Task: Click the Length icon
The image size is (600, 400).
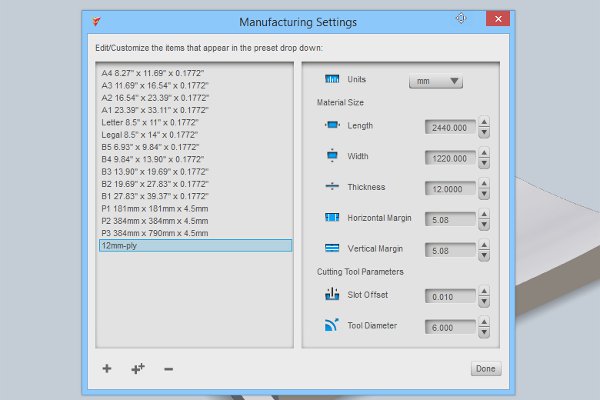Action: click(x=332, y=125)
